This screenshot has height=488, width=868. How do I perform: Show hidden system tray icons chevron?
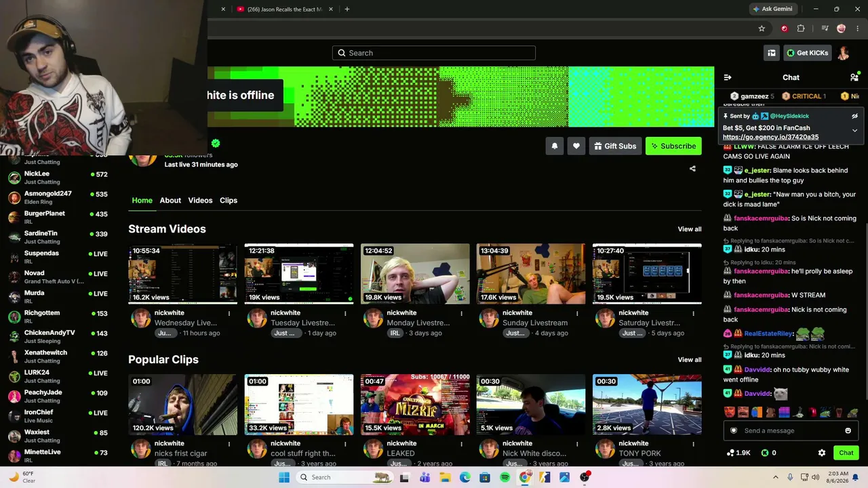[x=776, y=477]
